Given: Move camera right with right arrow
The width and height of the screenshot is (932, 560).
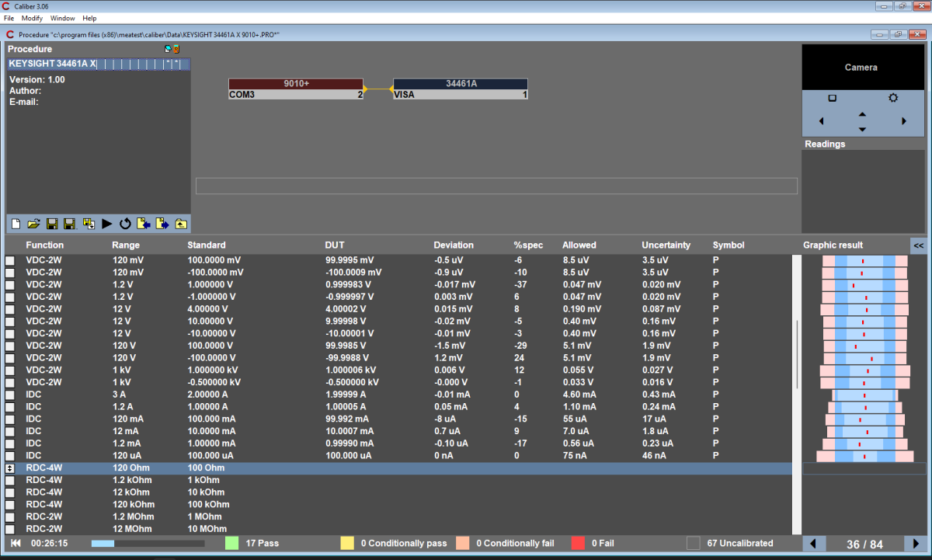Looking at the screenshot, I should 903,121.
